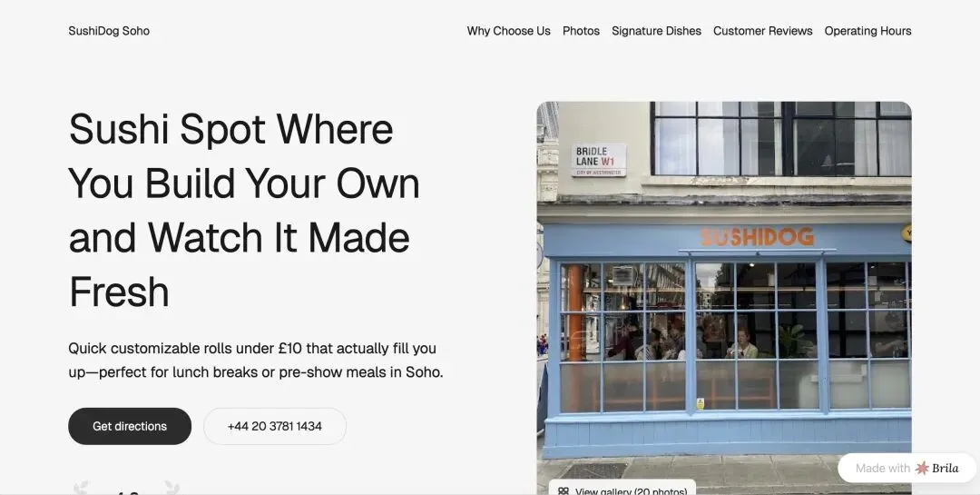Click the subheading about rolls under £10
The height and width of the screenshot is (495, 980).
[x=256, y=360]
